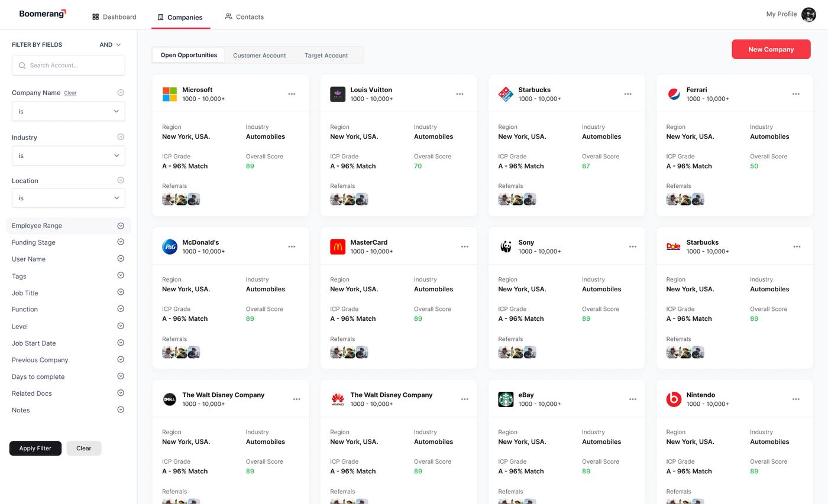Collapse the Location filter section
Image resolution: width=828 pixels, height=504 pixels.
click(x=121, y=180)
